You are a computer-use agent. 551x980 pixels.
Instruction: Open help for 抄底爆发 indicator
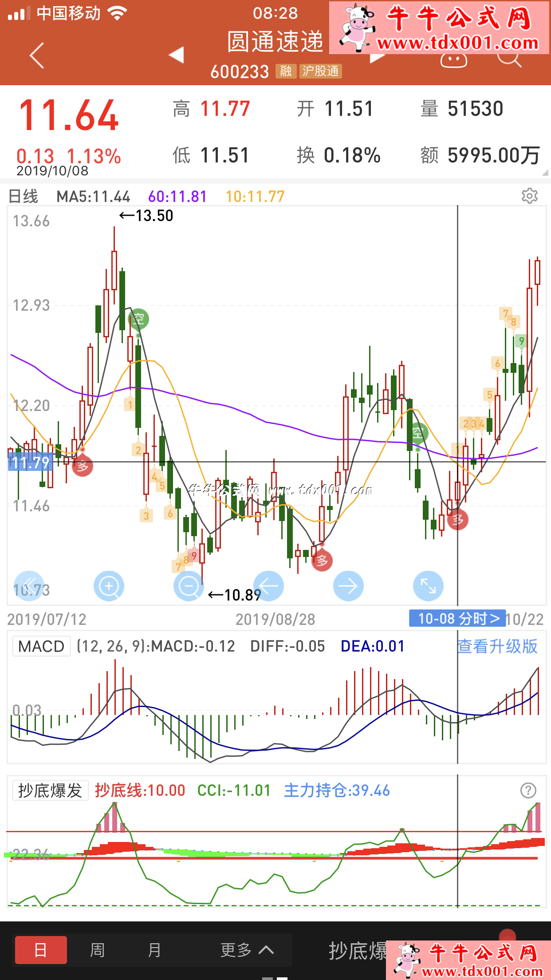coord(528,790)
